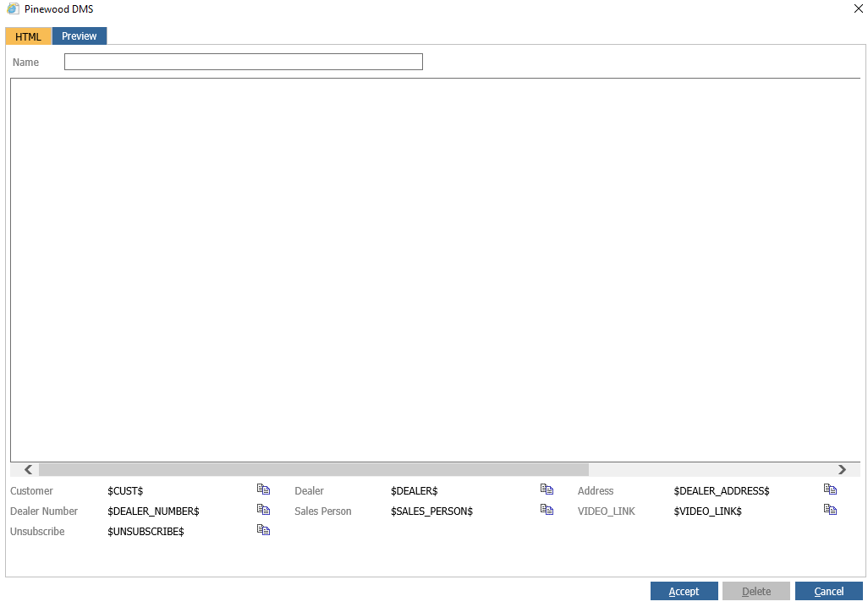868x607 pixels.
Task: Click the Cancel button
Action: point(829,591)
